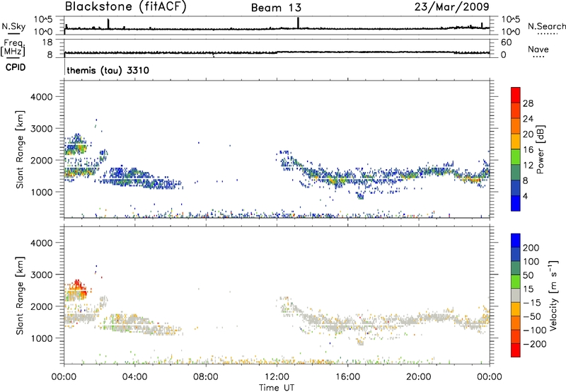Click the 18 tick on the frequency axis
Image resolution: width=566 pixels, height=392 pixels.
click(x=47, y=42)
